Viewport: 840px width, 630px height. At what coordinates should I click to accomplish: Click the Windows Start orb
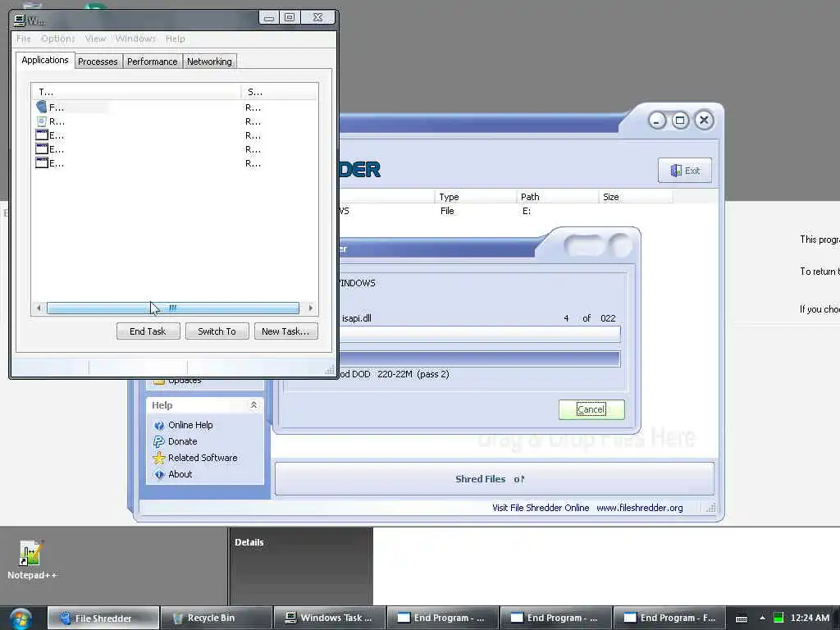click(x=21, y=619)
